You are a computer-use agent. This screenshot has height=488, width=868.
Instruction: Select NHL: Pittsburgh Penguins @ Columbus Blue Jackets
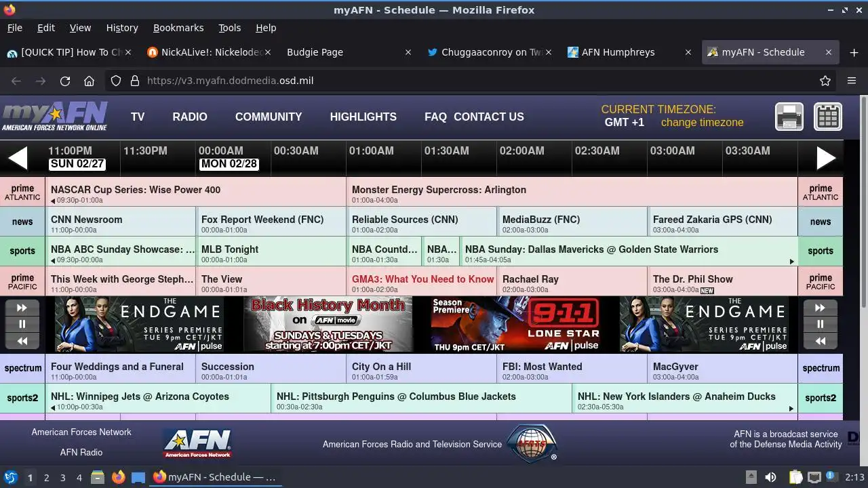pos(421,399)
